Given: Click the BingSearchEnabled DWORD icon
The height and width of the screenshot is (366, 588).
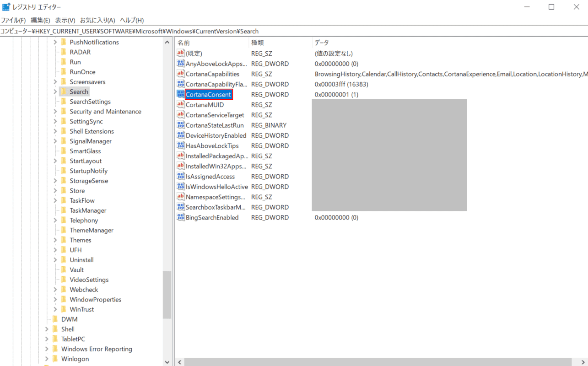Looking at the screenshot, I should tap(180, 217).
